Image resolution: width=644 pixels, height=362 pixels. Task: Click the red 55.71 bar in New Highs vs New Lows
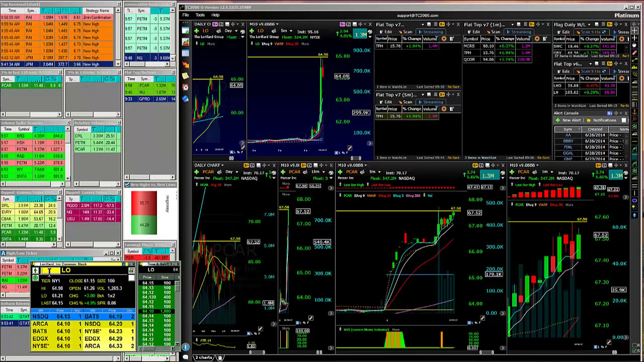144,202
